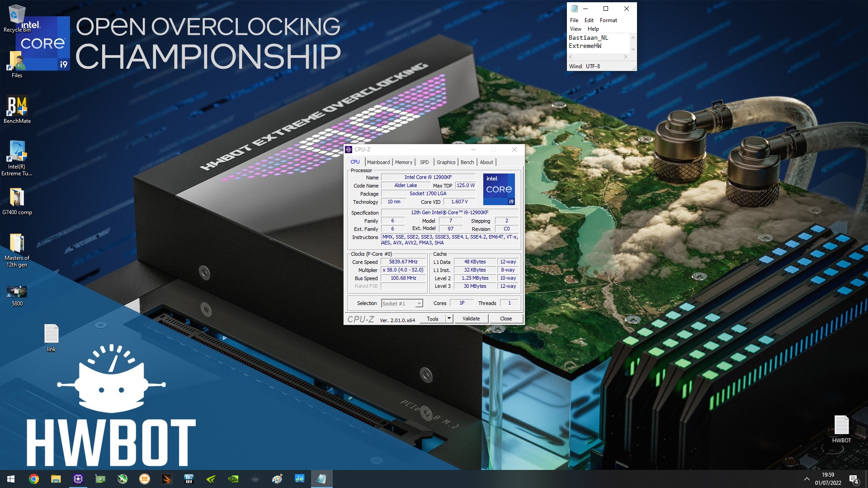Open the Format menu in Notepad
The height and width of the screenshot is (488, 868).
(x=608, y=20)
